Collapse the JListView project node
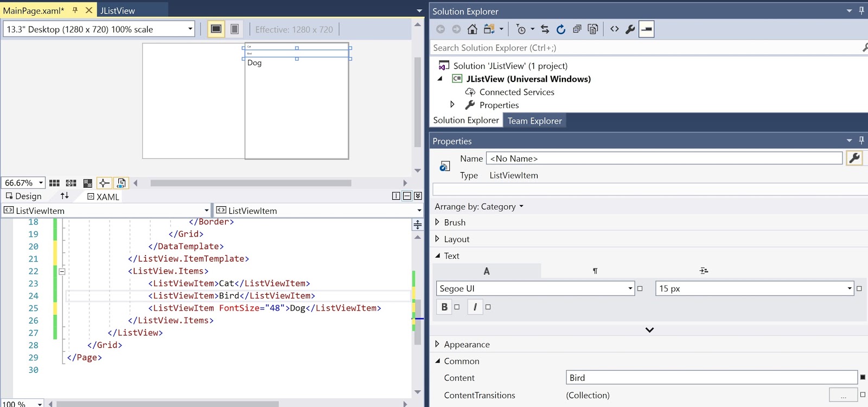 tap(440, 79)
